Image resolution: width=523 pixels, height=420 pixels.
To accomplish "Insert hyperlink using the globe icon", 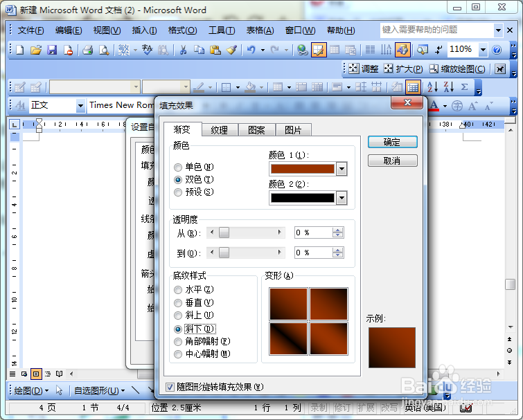I will (x=303, y=50).
